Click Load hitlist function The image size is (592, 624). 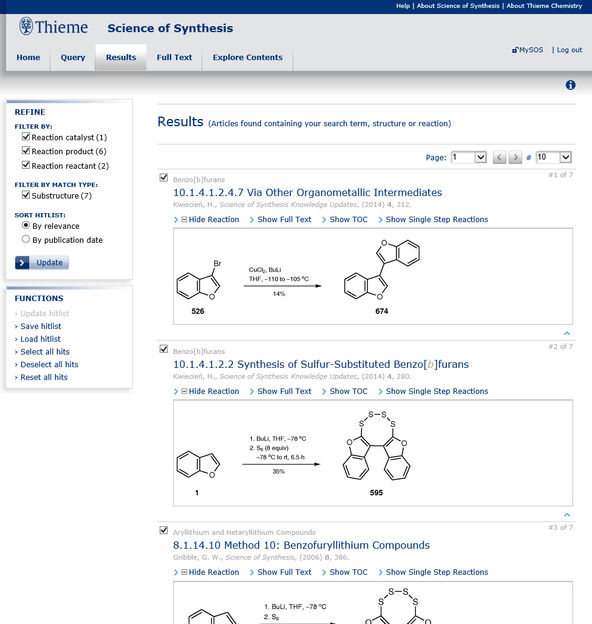[x=40, y=339]
